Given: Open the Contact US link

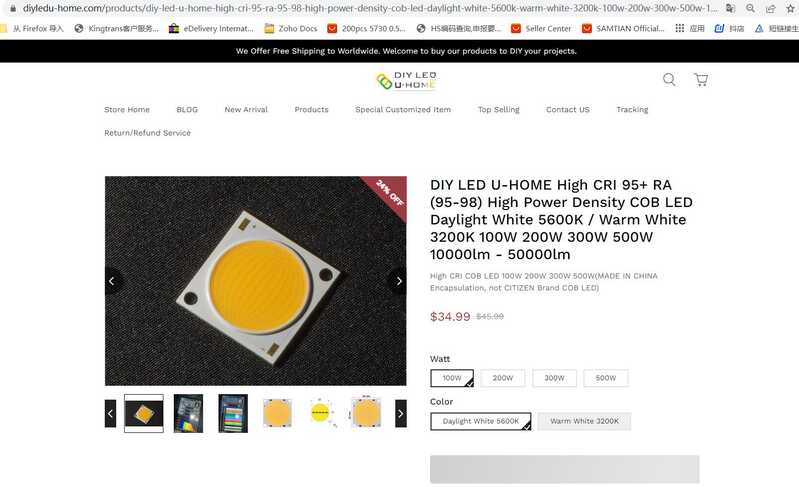Looking at the screenshot, I should pos(568,110).
